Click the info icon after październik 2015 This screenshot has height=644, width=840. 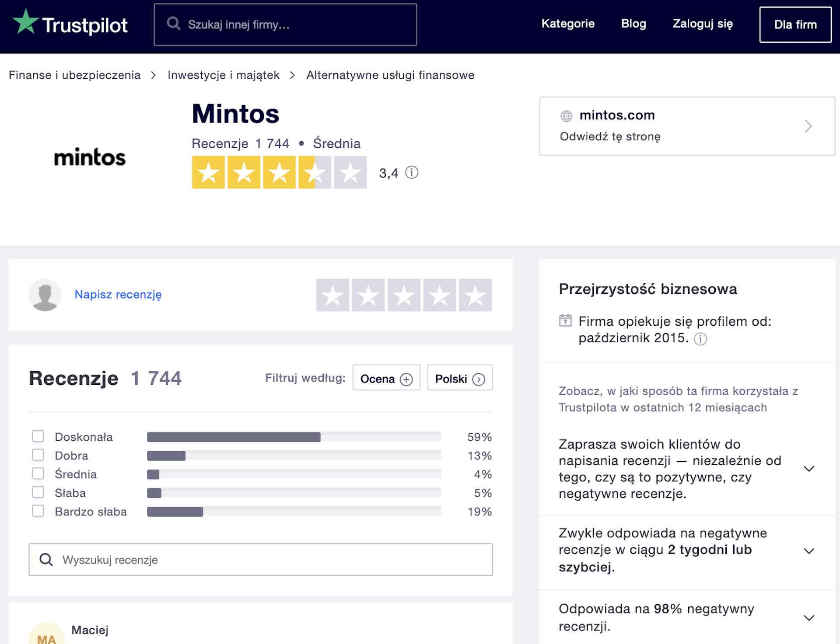[x=700, y=339]
